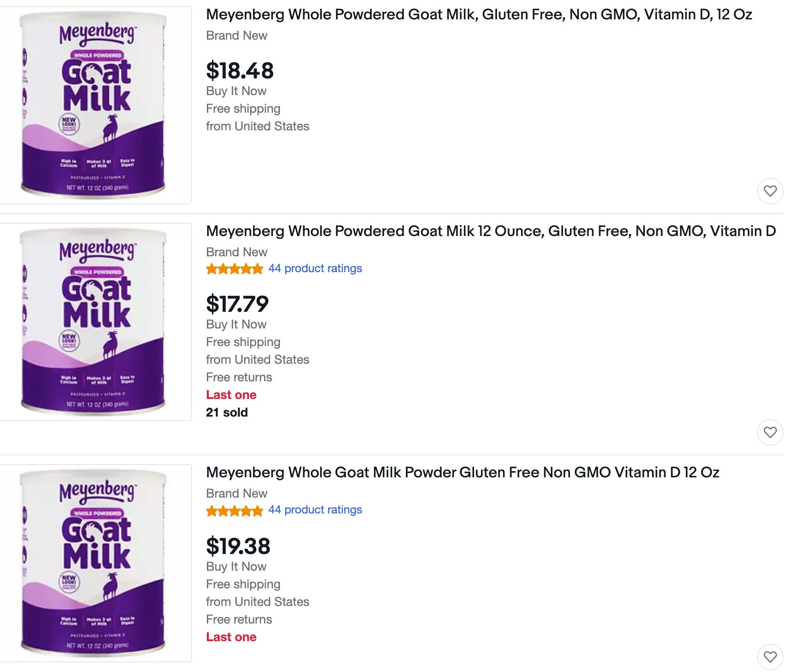The height and width of the screenshot is (672, 795).
Task: Save the $19.38 listing with the heart icon
Action: coord(770,657)
